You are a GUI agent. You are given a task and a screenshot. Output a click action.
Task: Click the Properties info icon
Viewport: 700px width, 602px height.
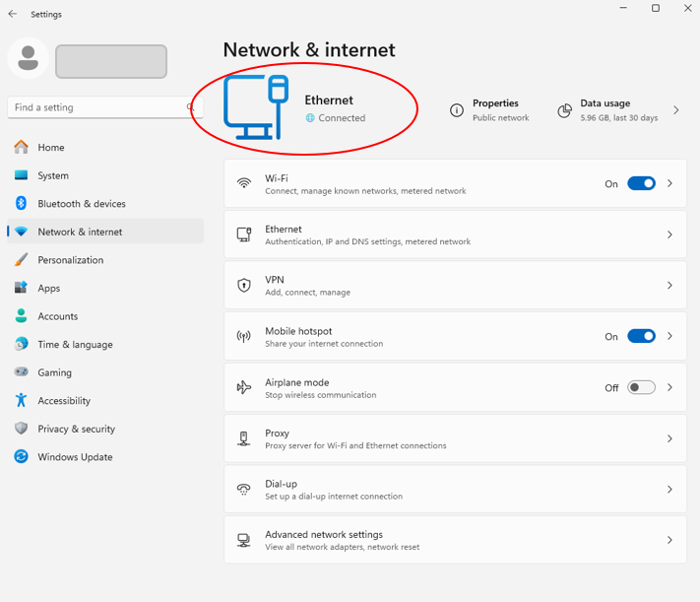point(457,110)
